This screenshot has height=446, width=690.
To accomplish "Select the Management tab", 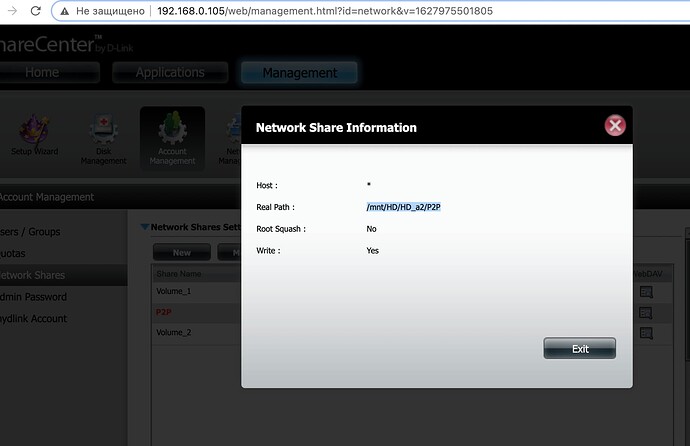I will click(300, 73).
